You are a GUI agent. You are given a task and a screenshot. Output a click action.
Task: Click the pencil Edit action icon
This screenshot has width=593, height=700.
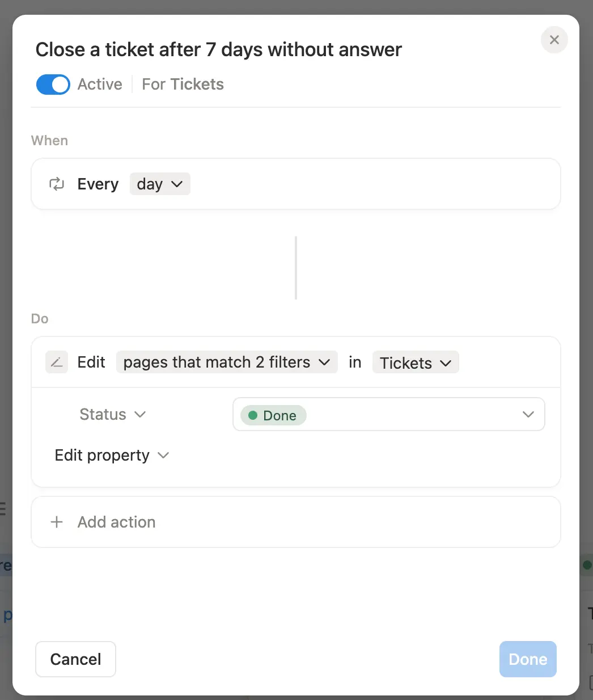click(57, 362)
